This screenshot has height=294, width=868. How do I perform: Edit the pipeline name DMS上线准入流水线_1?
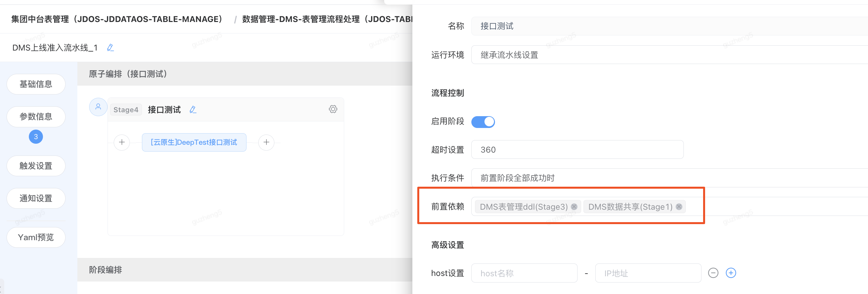coord(110,48)
